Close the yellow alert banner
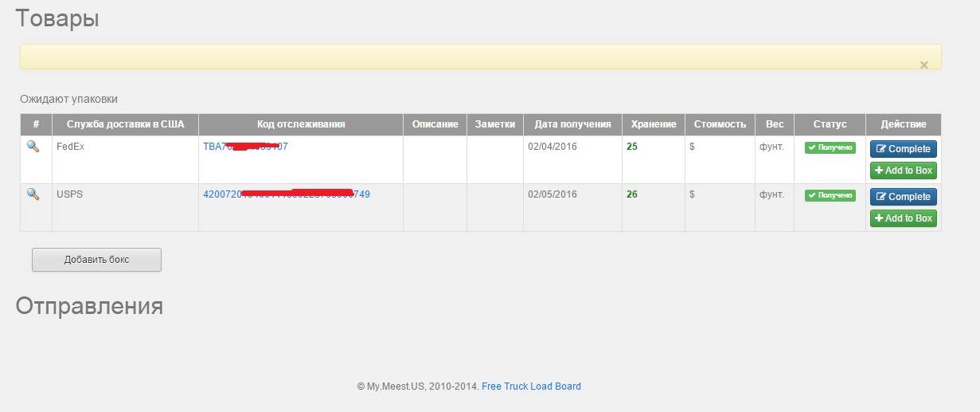 (x=923, y=65)
